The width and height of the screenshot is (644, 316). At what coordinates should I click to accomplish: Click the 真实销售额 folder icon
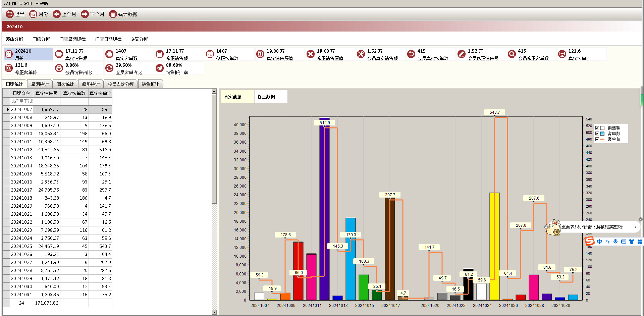(x=59, y=54)
